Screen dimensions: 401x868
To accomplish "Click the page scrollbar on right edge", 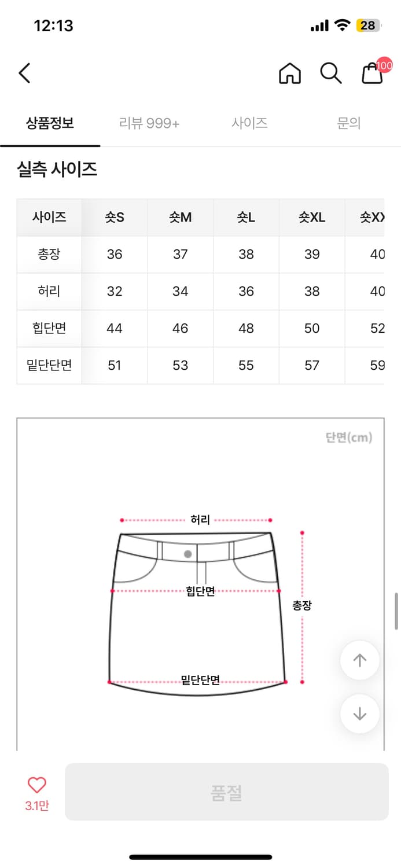I will [x=396, y=610].
